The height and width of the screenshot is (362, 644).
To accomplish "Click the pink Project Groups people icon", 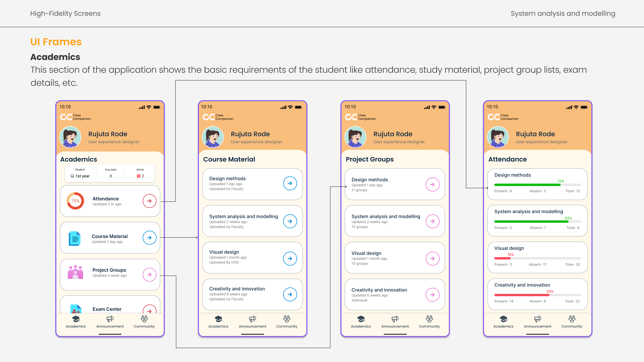I will pyautogui.click(x=75, y=272).
